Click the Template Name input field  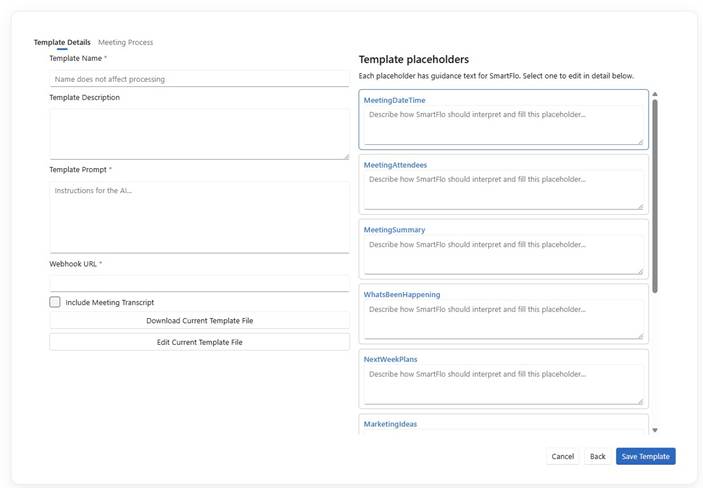199,79
